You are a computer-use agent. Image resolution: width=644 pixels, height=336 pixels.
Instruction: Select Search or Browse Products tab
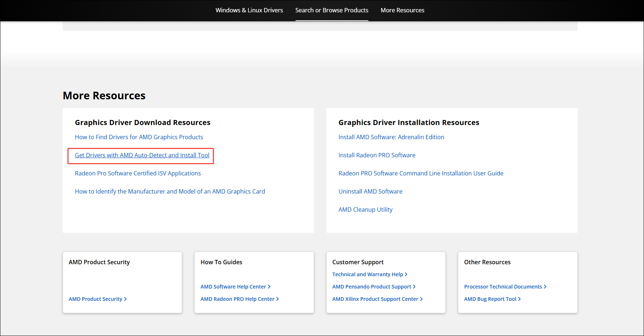(331, 10)
